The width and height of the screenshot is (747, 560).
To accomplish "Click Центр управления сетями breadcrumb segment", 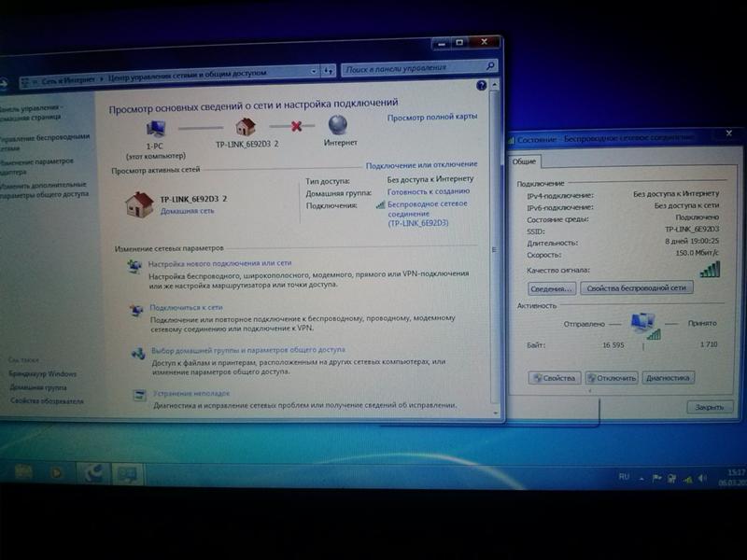I will coord(188,76).
